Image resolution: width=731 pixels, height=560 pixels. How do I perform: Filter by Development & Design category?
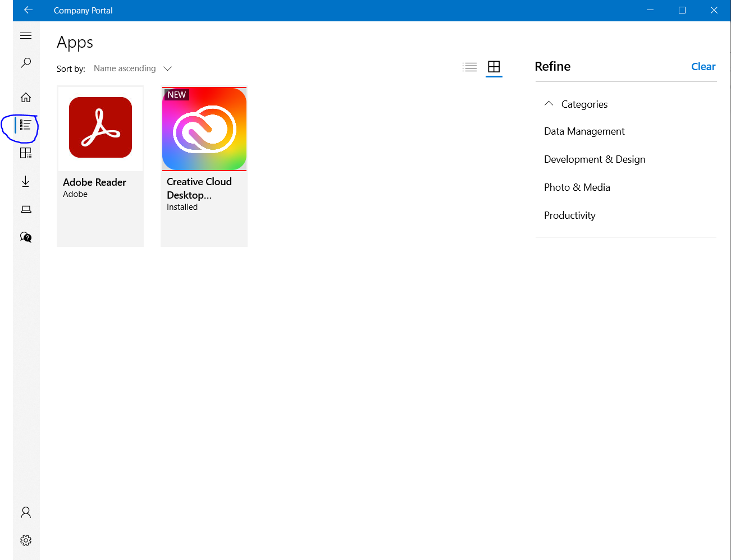(x=595, y=159)
